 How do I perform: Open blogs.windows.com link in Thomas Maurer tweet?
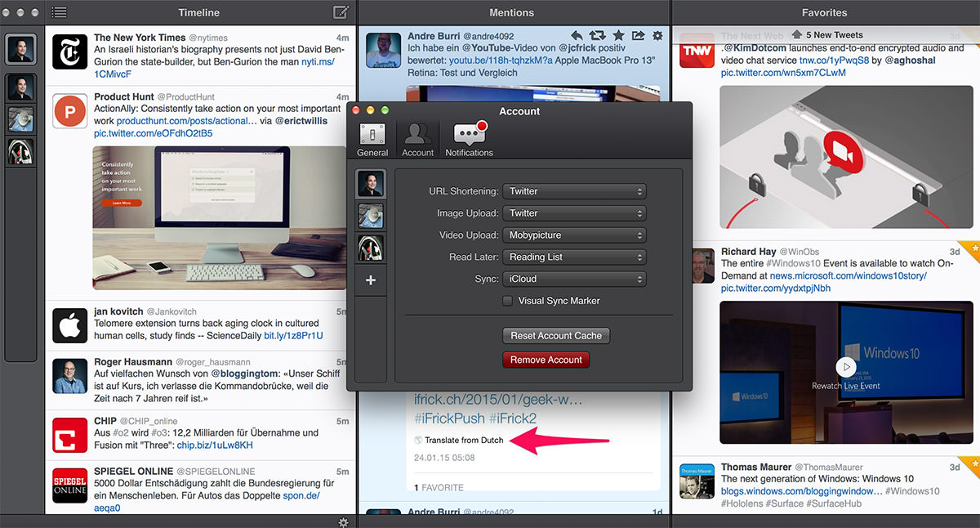802,491
